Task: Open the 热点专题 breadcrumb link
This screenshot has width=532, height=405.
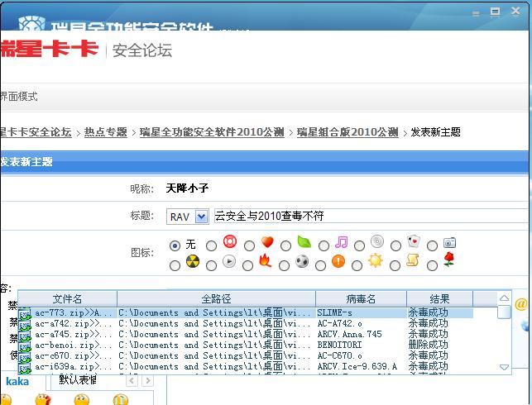Action: (106, 132)
